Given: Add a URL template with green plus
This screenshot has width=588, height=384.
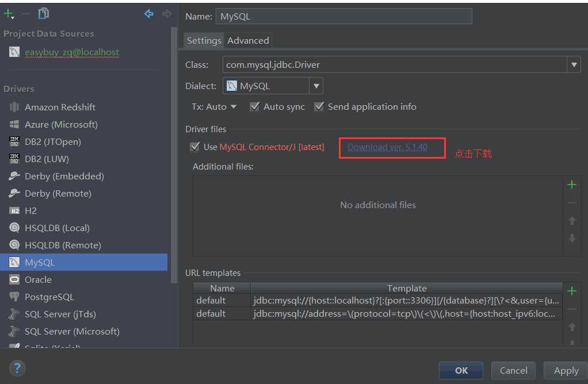Looking at the screenshot, I should point(571,291).
